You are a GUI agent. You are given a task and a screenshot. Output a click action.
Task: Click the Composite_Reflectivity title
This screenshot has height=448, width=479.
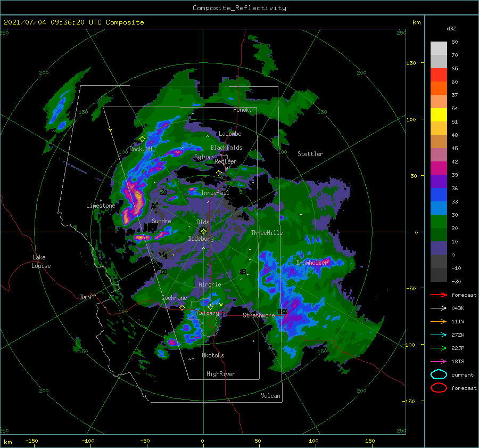pos(240,8)
